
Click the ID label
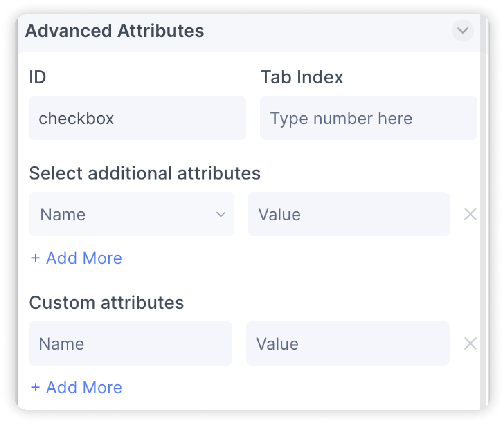pos(38,77)
